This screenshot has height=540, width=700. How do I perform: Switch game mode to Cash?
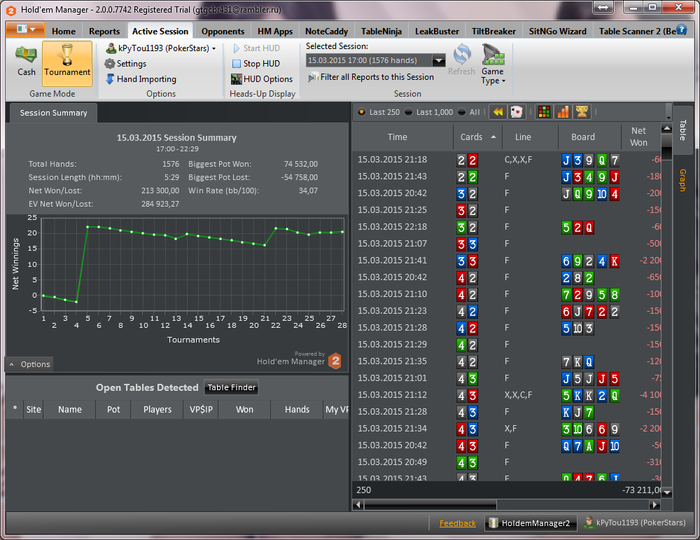point(26,61)
